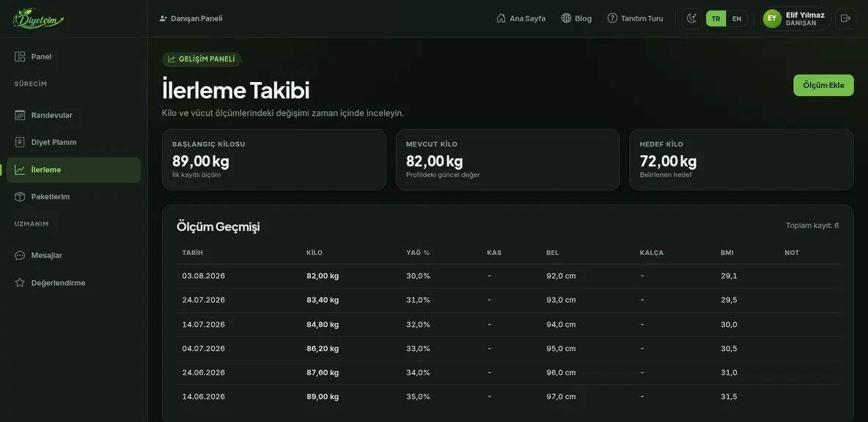Click the logout icon
Viewport: 868px width, 422px height.
[x=845, y=18]
